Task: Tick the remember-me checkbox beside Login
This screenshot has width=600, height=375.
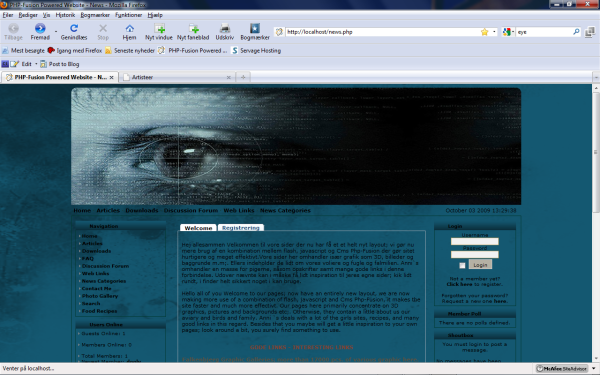Action: pos(462,265)
